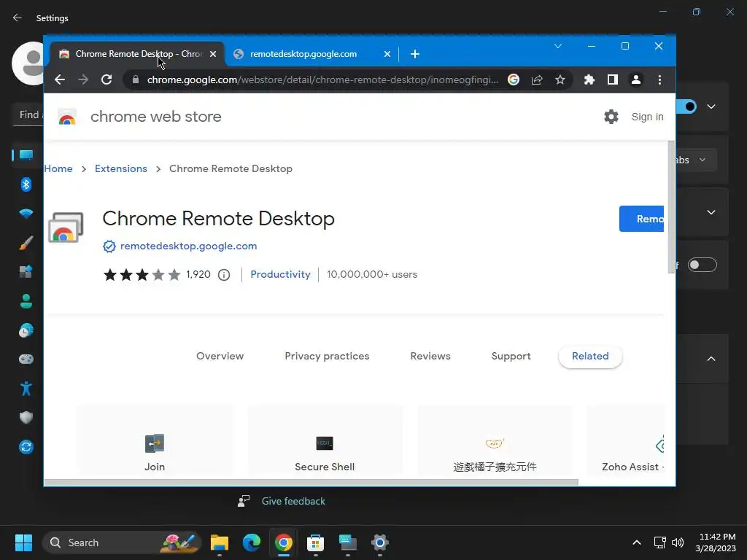Click the Chrome Web Store logo
This screenshot has height=560, width=747.
click(x=67, y=117)
